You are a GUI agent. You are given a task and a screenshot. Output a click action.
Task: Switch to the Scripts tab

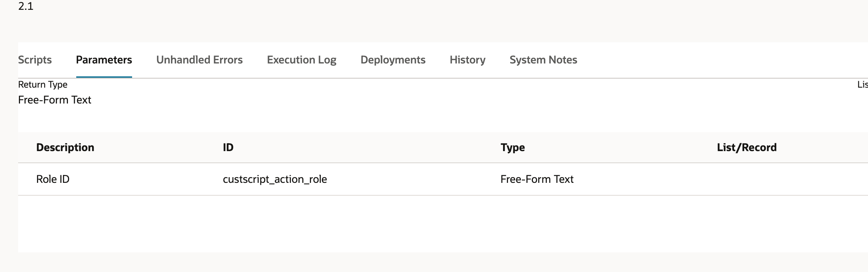pyautogui.click(x=35, y=60)
